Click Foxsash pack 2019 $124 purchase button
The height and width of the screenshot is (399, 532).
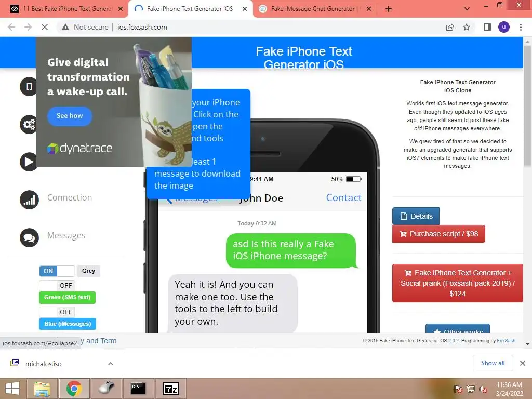pos(457,283)
